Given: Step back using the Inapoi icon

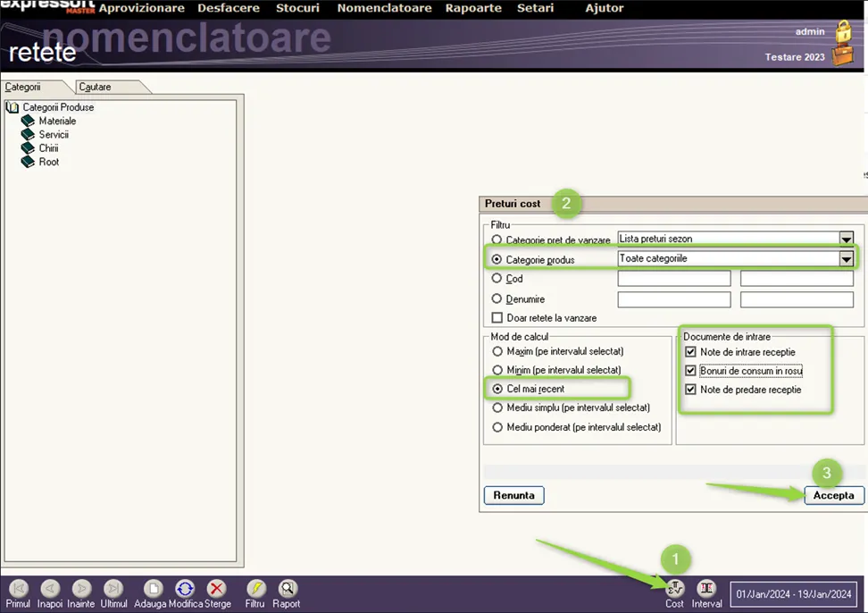Looking at the screenshot, I should (50, 589).
